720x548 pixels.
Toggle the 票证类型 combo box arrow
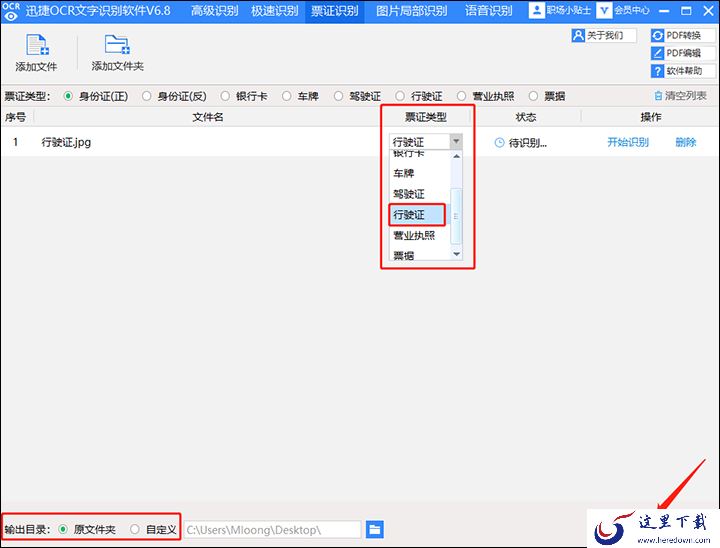[456, 141]
